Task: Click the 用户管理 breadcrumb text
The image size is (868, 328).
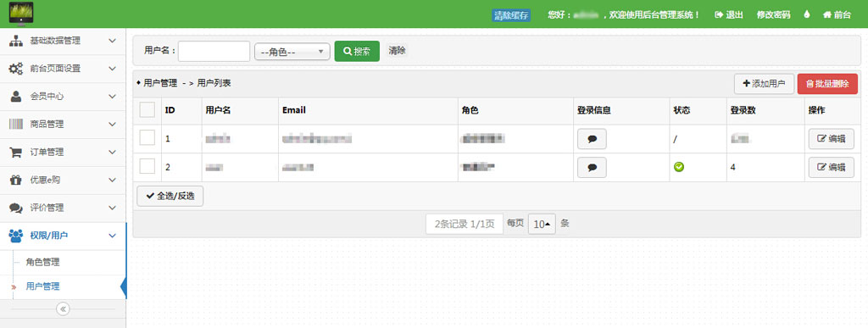Action: click(160, 84)
